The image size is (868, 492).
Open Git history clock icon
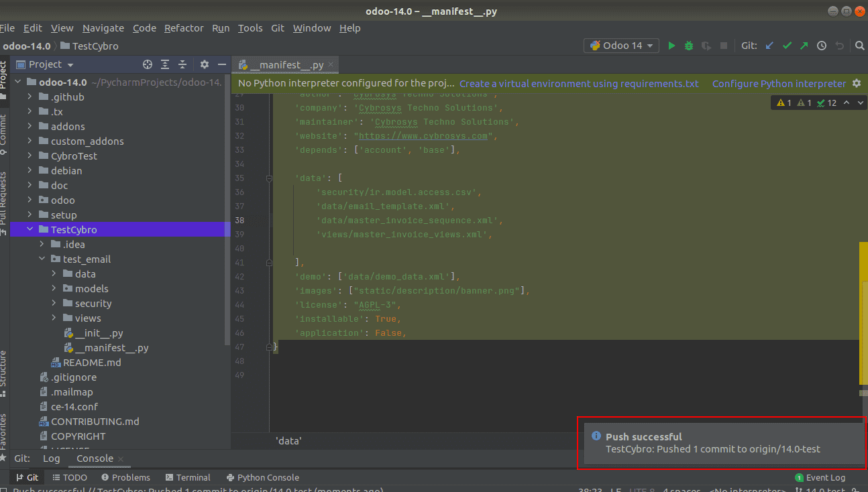pos(822,46)
